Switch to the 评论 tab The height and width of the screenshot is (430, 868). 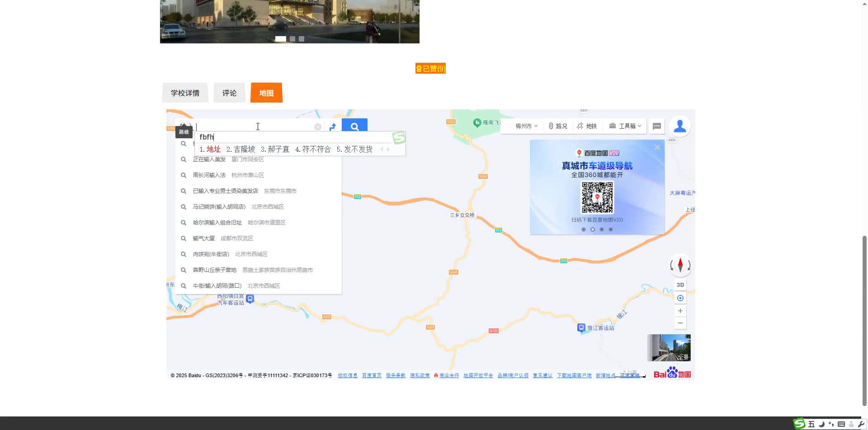[x=229, y=93]
